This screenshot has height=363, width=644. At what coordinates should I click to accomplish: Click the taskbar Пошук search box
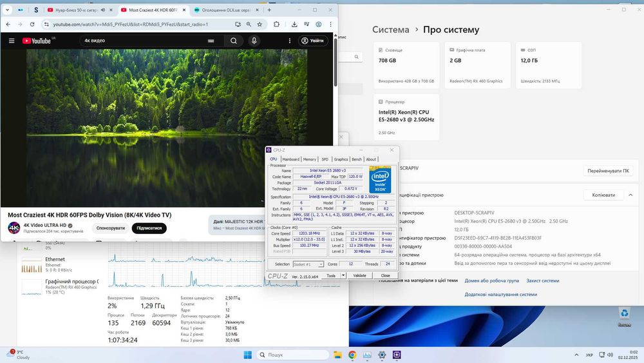coord(292,355)
